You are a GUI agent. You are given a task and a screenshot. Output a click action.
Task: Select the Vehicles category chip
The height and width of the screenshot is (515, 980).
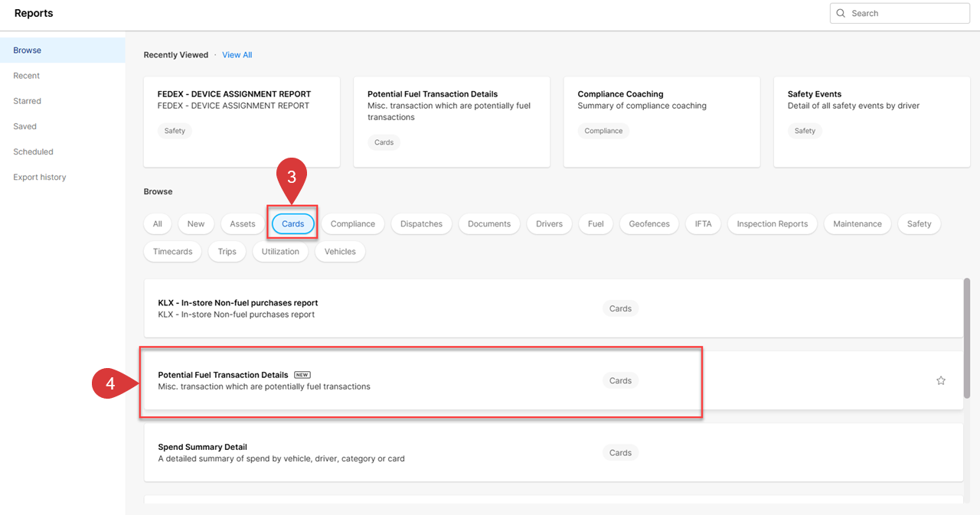340,252
